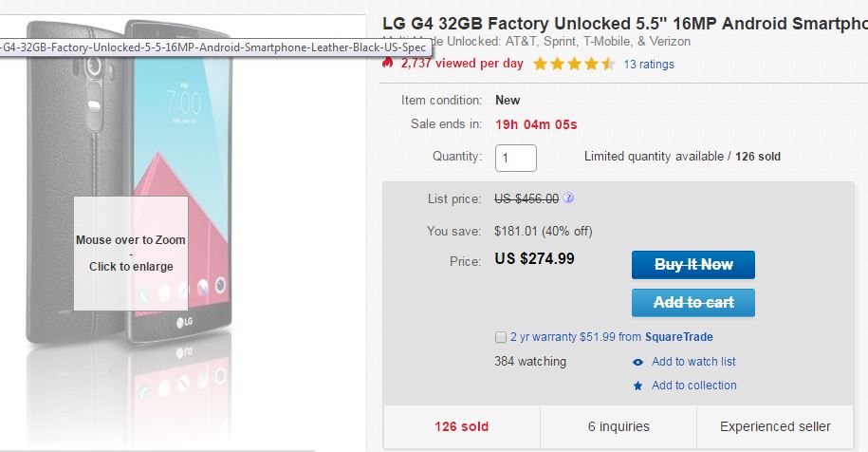
Task: Click the Add to collection text
Action: pos(693,386)
